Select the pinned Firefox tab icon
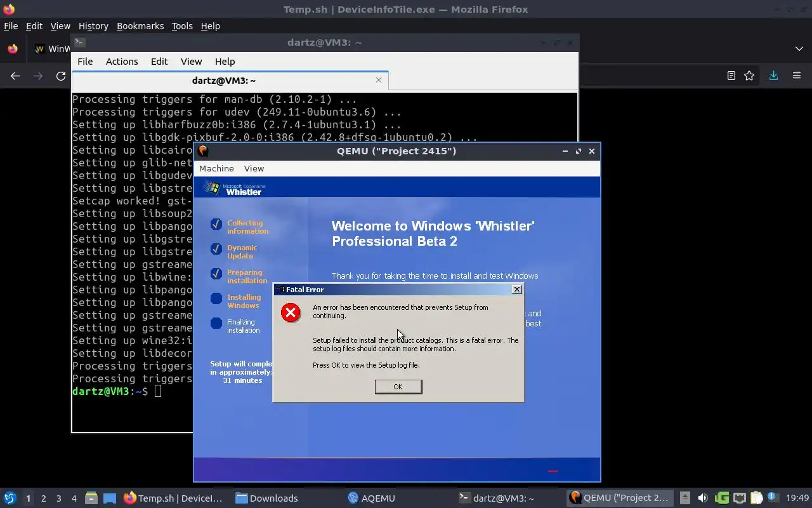Image resolution: width=812 pixels, height=508 pixels. (x=12, y=49)
